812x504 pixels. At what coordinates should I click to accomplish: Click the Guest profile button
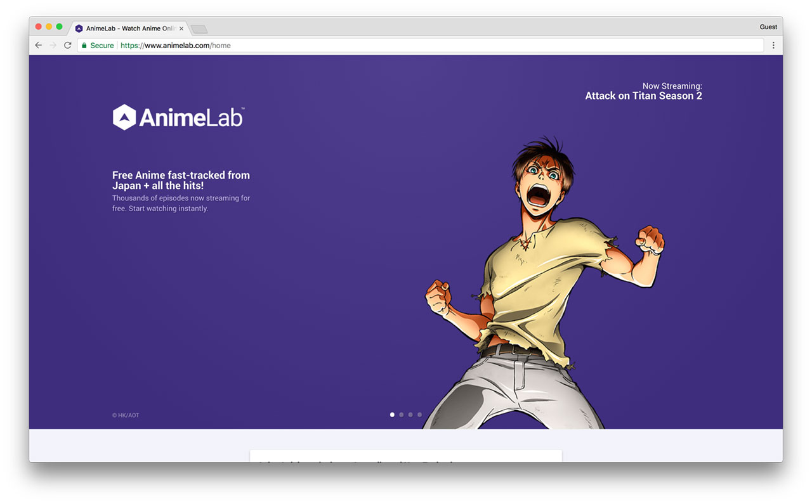[x=768, y=27]
